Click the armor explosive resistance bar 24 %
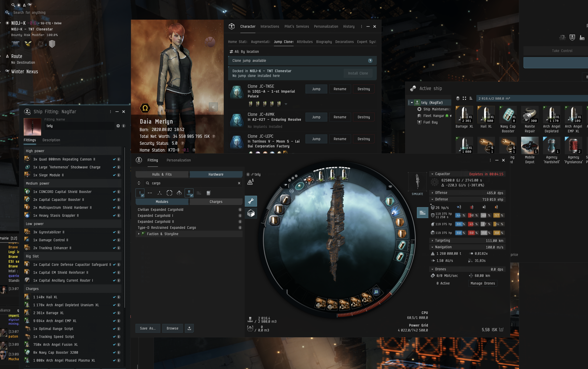588x369 pixels. tap(499, 224)
